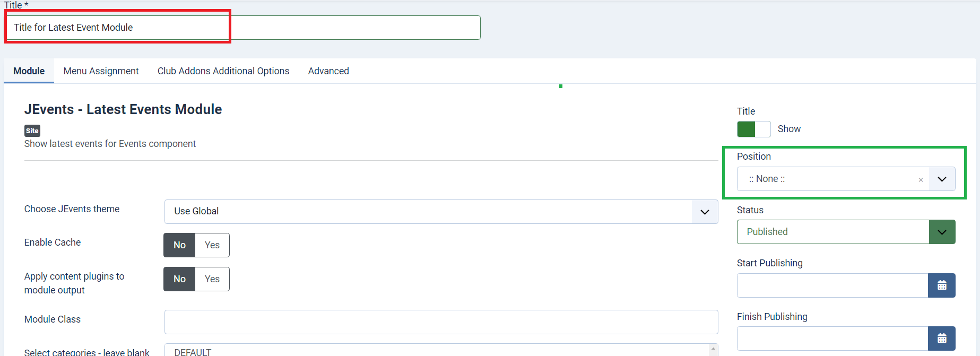The width and height of the screenshot is (980, 356).
Task: Set Enable Cache to Yes
Action: [212, 245]
